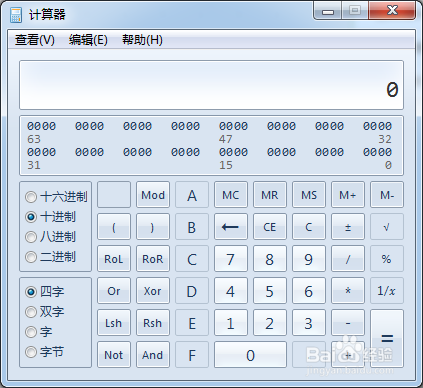
Task: Click the Rsh right shift button
Action: point(153,323)
